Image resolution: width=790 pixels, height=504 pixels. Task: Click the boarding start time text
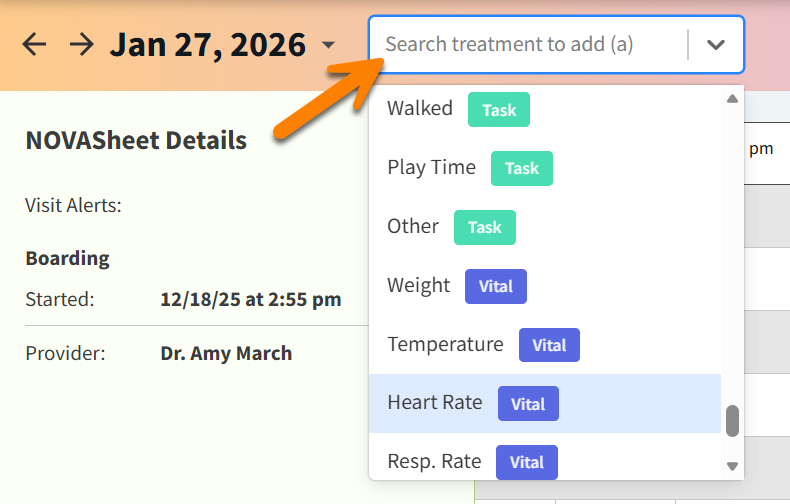[x=251, y=299]
